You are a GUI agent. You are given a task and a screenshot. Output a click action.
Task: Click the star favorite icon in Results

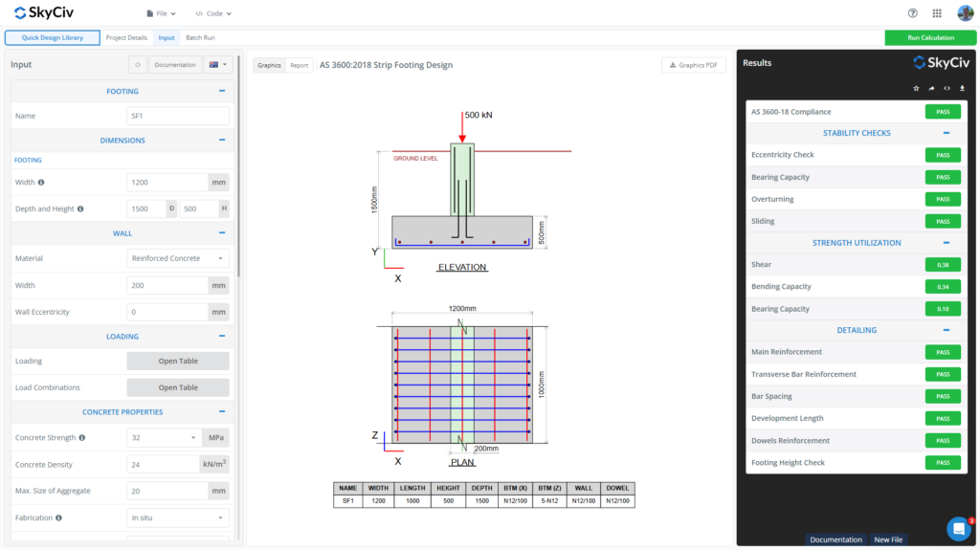point(916,88)
